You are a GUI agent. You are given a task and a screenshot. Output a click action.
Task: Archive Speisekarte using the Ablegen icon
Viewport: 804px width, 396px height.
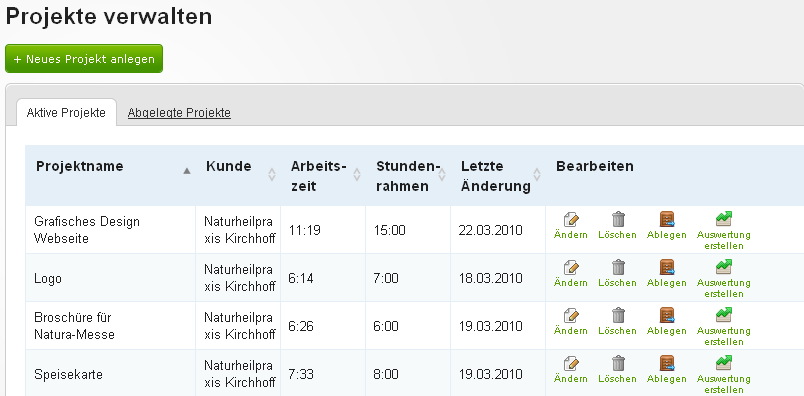667,363
